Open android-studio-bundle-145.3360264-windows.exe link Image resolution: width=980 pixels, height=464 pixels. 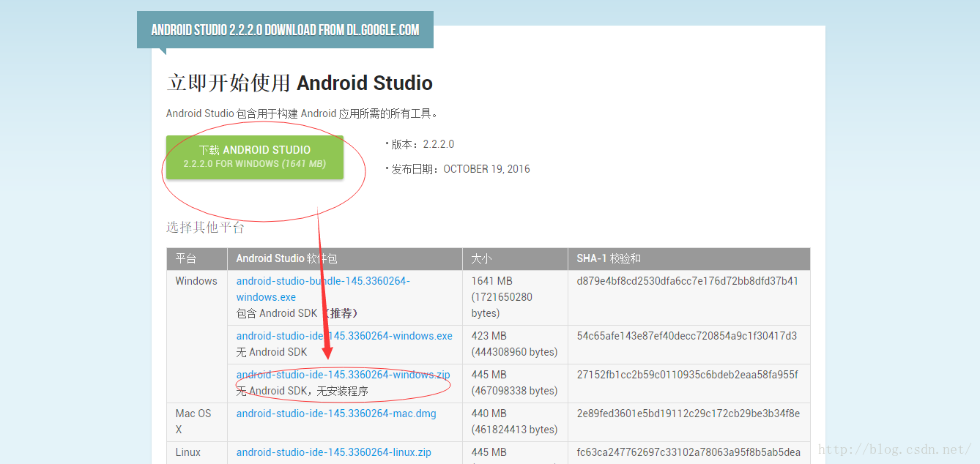[x=323, y=289]
